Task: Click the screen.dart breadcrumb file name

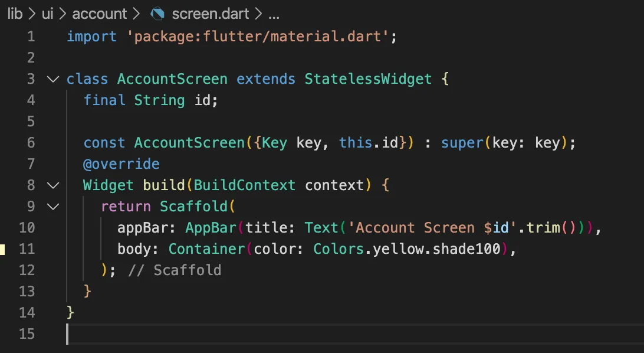Action: (x=210, y=14)
